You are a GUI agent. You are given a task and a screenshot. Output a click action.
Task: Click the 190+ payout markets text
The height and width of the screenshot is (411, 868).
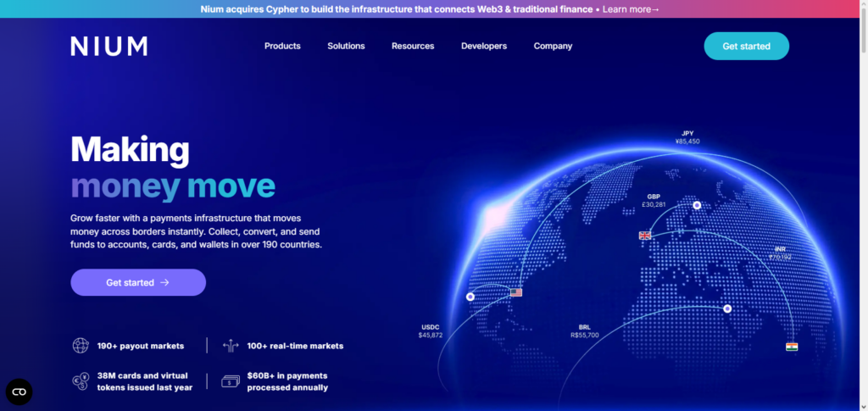(x=141, y=347)
